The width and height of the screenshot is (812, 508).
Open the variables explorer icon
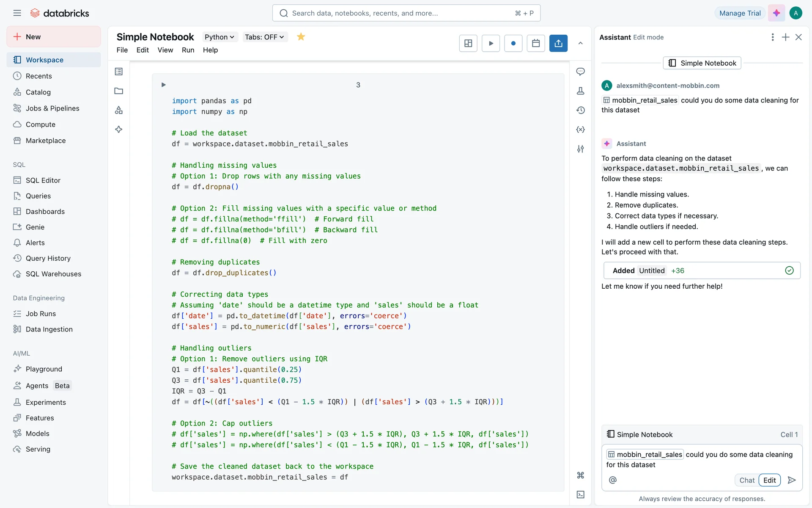tap(580, 130)
